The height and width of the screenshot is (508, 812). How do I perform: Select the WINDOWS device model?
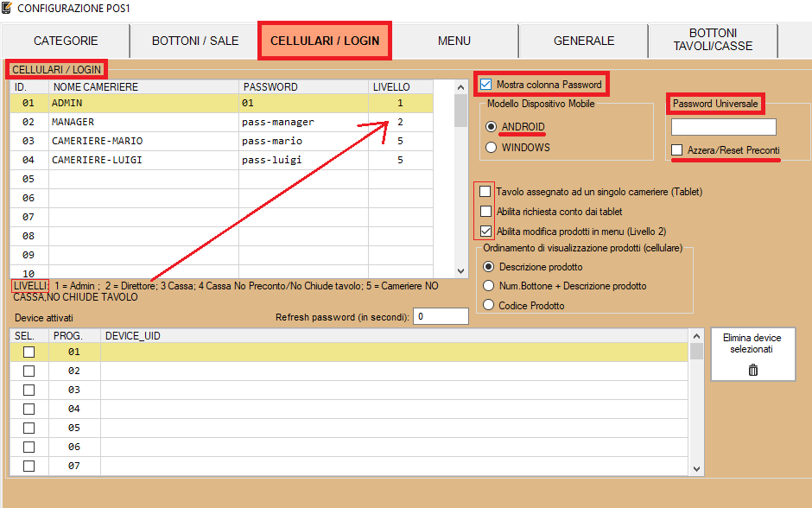tap(491, 147)
